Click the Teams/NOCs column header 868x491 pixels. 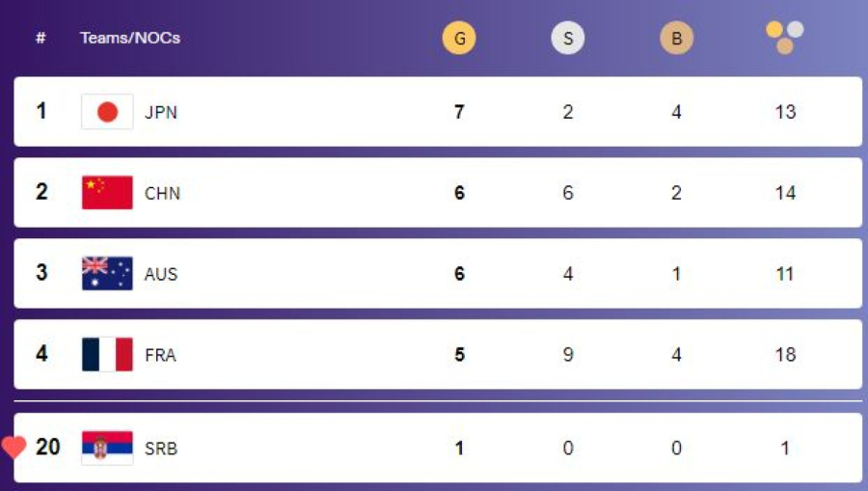[130, 39]
